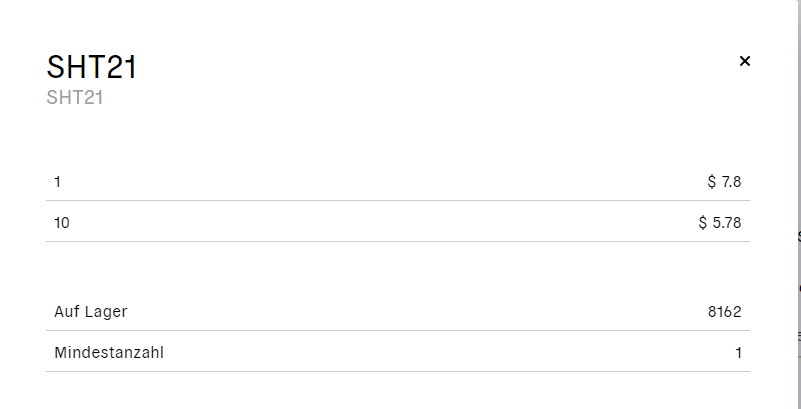Click the $ 5.78 price value
The width and height of the screenshot is (801, 409).
tap(720, 223)
